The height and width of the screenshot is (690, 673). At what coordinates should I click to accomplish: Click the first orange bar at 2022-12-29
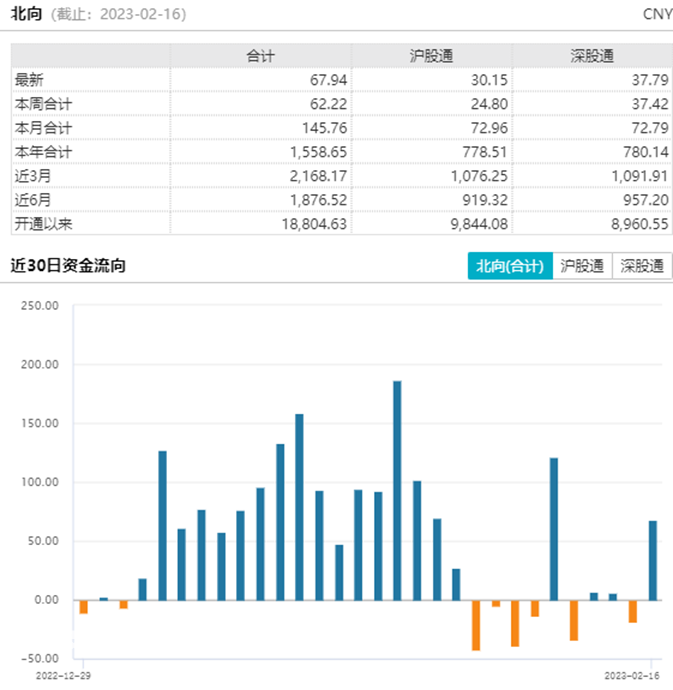pos(84,607)
